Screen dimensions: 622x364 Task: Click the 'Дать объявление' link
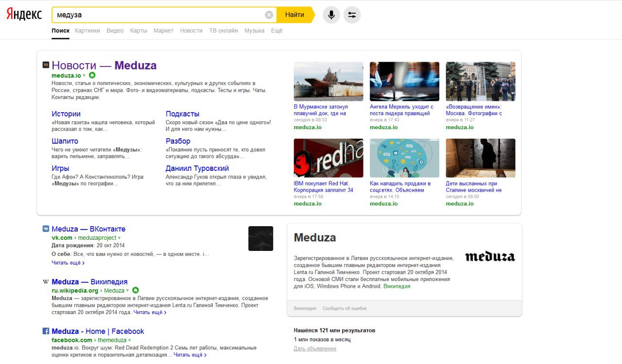(315, 349)
